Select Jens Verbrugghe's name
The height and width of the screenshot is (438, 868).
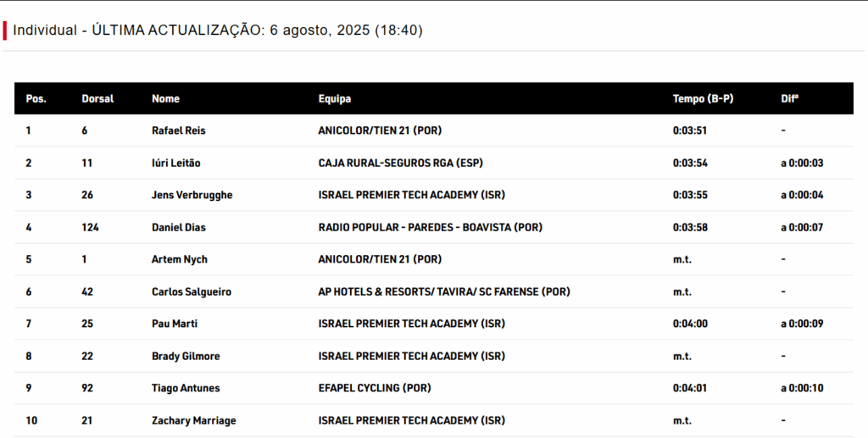[x=192, y=195]
